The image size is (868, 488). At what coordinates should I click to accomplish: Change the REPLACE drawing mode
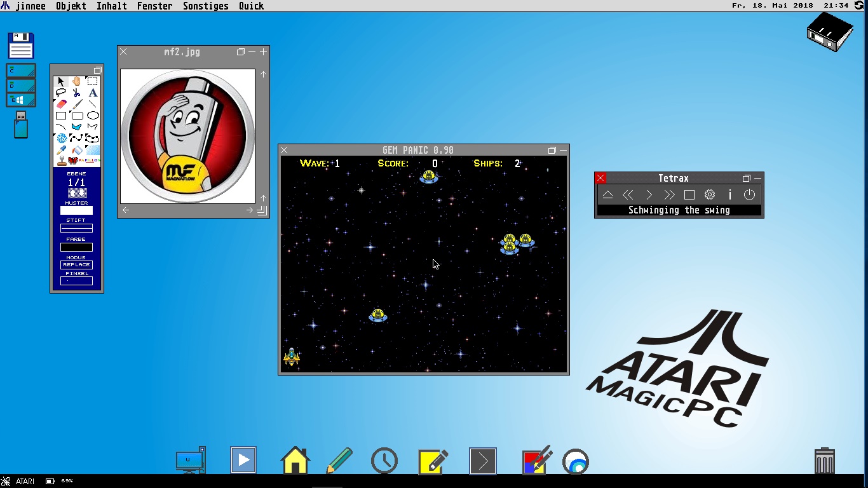pos(76,265)
